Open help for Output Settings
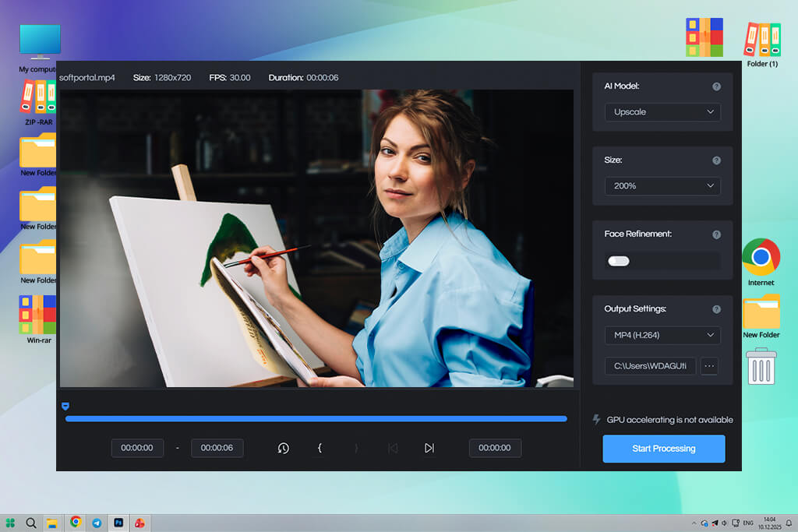This screenshot has width=798, height=532. [x=717, y=309]
